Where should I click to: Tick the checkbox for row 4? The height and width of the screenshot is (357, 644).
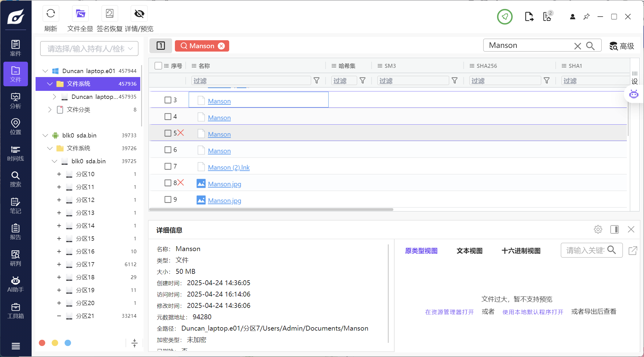click(168, 117)
